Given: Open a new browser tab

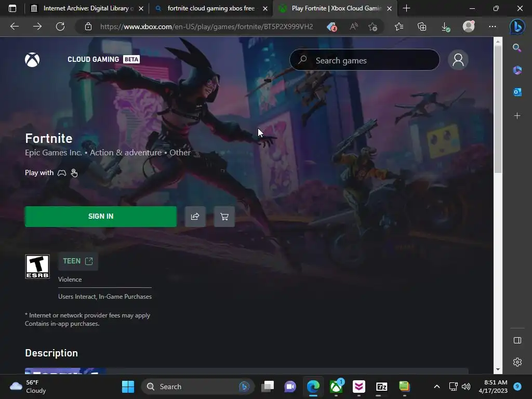Looking at the screenshot, I should click(x=406, y=8).
